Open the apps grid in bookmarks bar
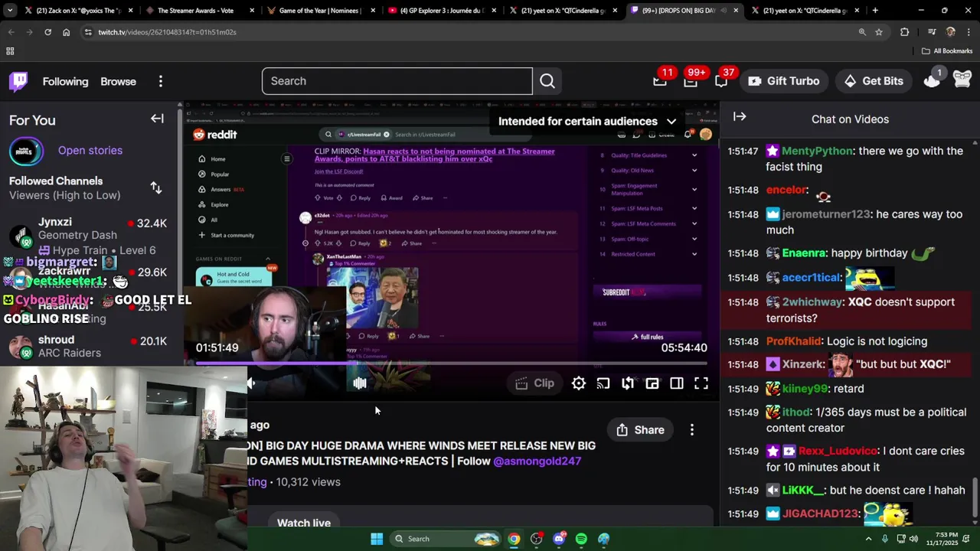This screenshot has width=980, height=551. pos(10,51)
